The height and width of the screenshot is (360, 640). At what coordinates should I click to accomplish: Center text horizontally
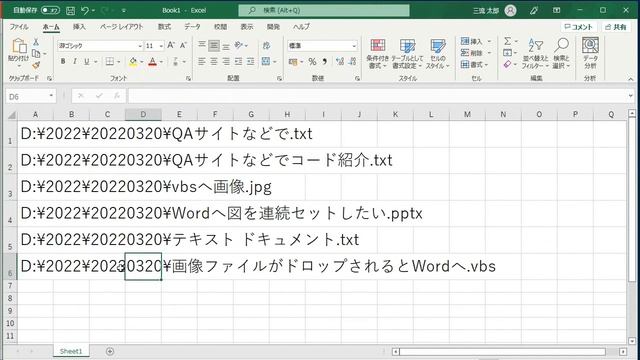pyautogui.click(x=214, y=62)
